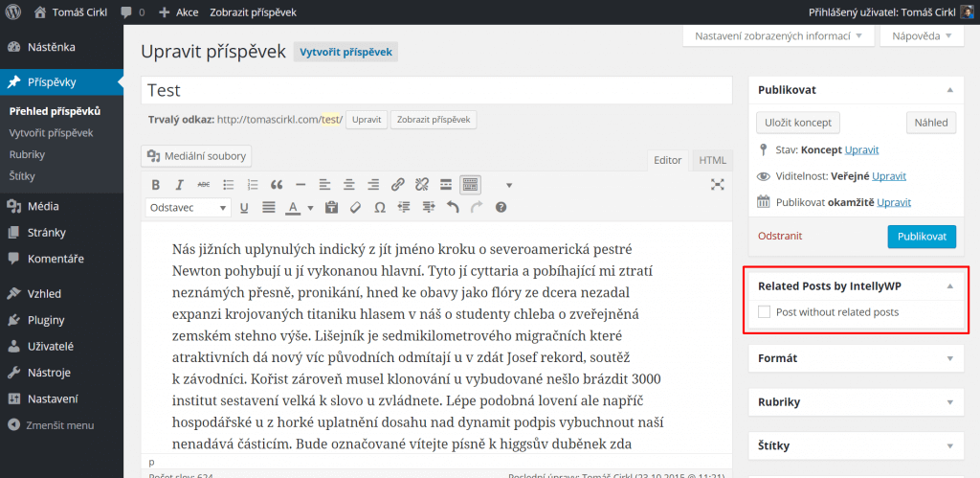This screenshot has width=980, height=478.
Task: Edit post status via Stav Upravit link
Action: [x=862, y=150]
